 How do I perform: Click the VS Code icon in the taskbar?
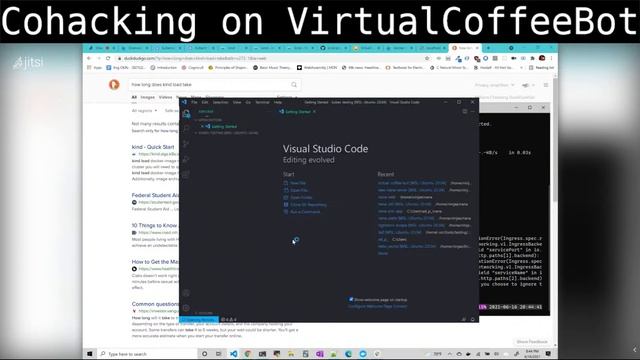(233, 354)
